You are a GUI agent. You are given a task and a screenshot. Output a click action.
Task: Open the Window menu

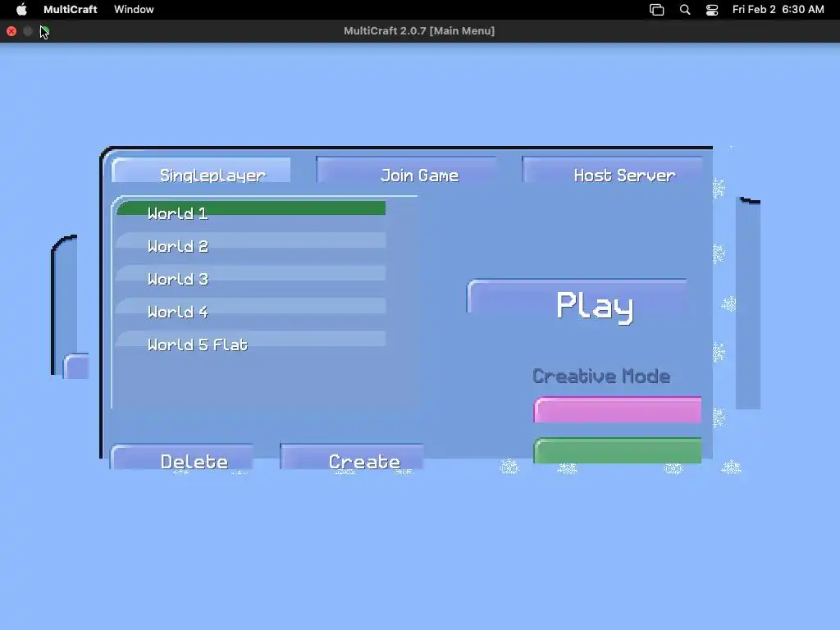(x=134, y=10)
